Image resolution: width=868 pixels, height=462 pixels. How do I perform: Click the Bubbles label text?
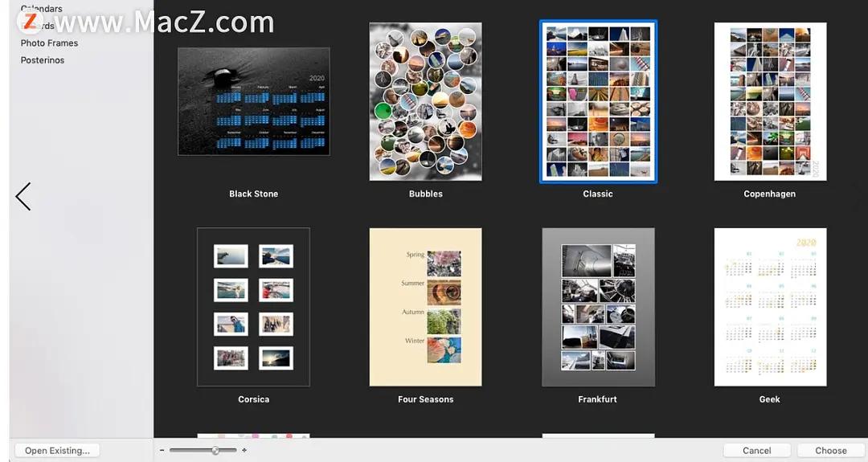[x=426, y=194]
